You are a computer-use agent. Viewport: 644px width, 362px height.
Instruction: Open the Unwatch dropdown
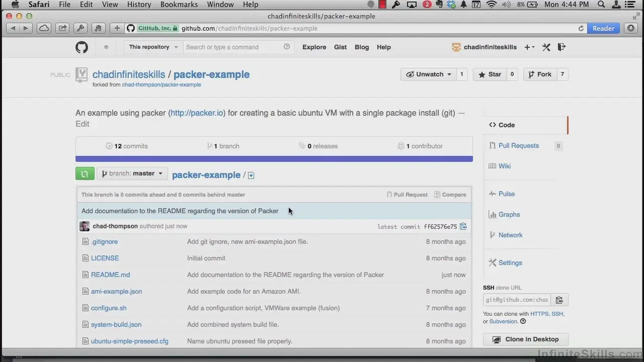click(x=429, y=74)
